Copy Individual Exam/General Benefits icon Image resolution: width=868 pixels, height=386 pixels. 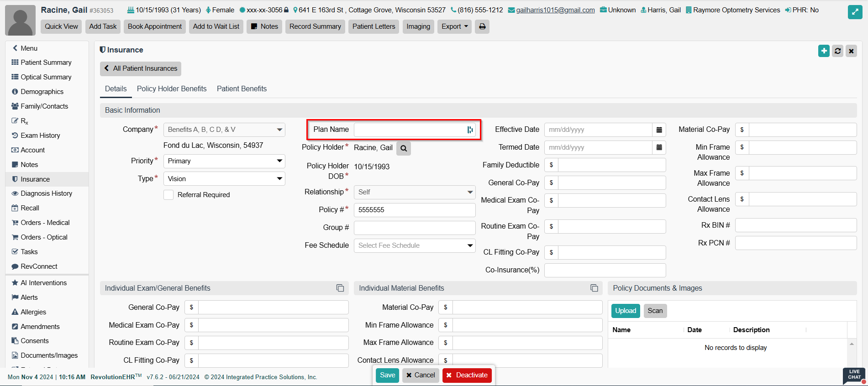tap(340, 288)
